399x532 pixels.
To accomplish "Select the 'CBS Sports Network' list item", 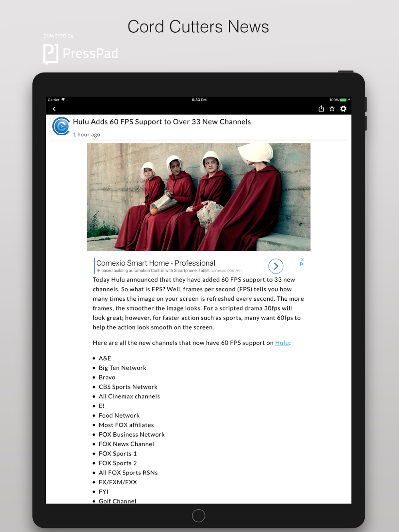I will click(x=128, y=387).
